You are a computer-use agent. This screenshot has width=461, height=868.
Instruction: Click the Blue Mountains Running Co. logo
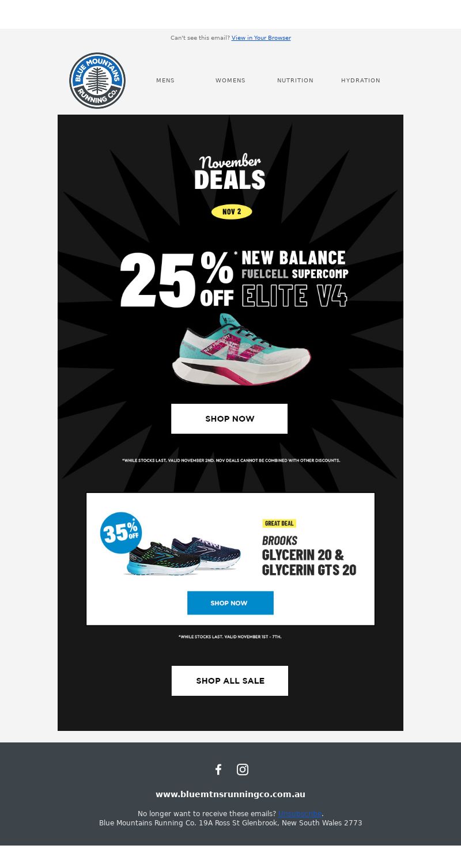pos(97,81)
